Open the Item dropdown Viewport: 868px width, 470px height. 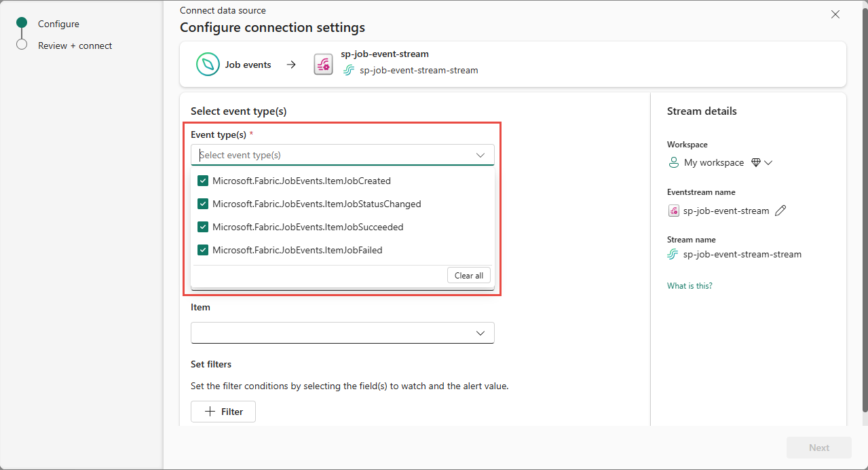click(343, 333)
